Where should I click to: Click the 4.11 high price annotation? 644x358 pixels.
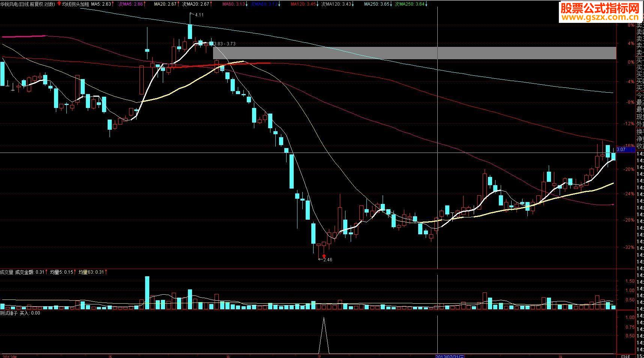(x=199, y=15)
